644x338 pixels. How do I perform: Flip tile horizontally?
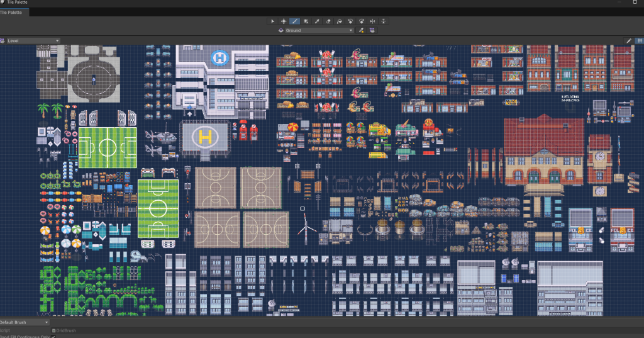click(372, 21)
